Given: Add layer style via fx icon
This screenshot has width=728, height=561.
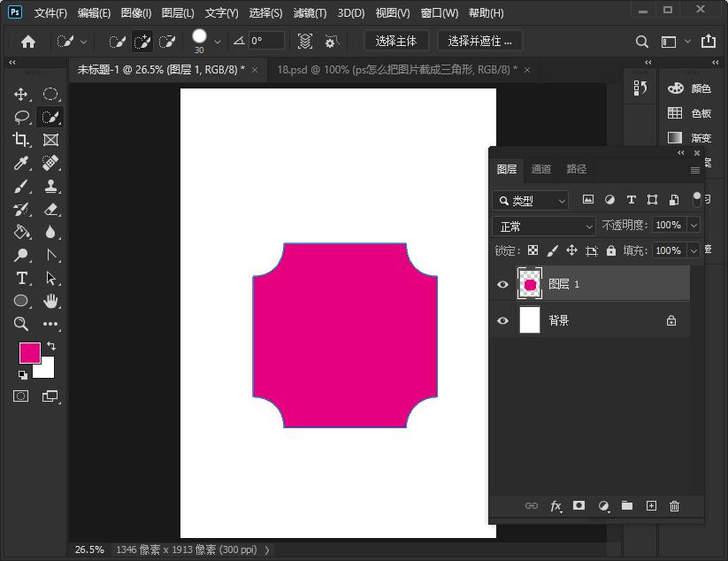Looking at the screenshot, I should pyautogui.click(x=556, y=506).
